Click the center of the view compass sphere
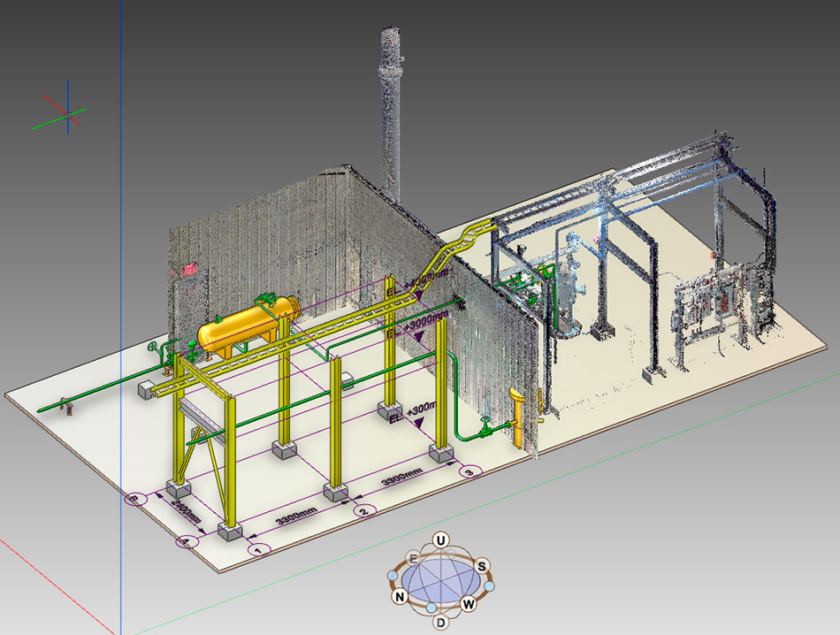The width and height of the screenshot is (840, 635). click(440, 582)
